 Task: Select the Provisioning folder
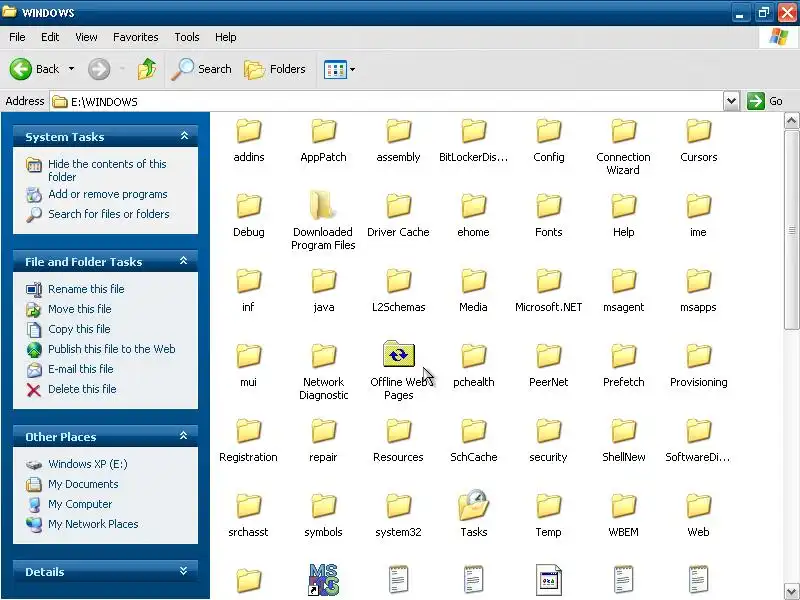(698, 365)
